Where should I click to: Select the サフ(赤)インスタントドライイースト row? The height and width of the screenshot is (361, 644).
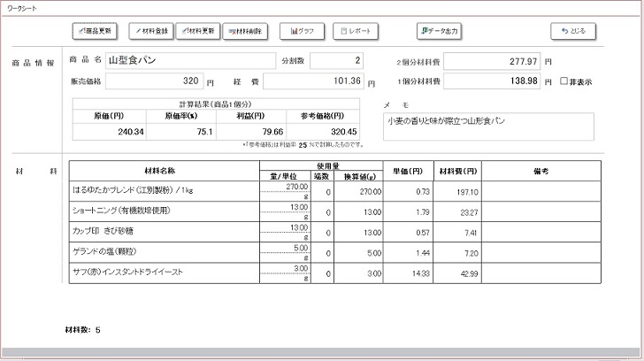335,273
